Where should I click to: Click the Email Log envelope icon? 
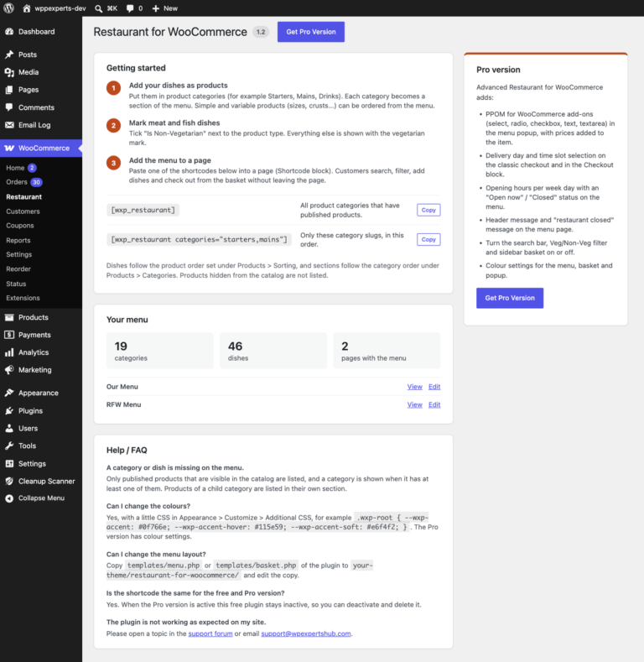[x=9, y=125]
